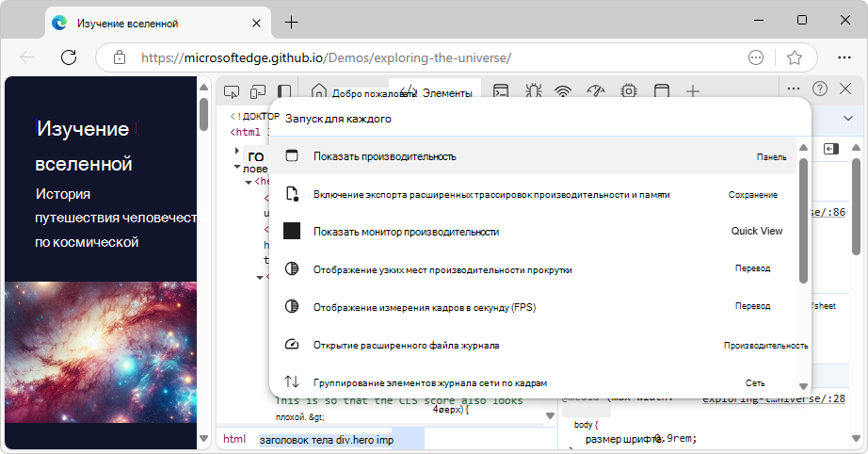Open the Performance gauge icon tool
The height and width of the screenshot is (454, 868).
[x=595, y=91]
